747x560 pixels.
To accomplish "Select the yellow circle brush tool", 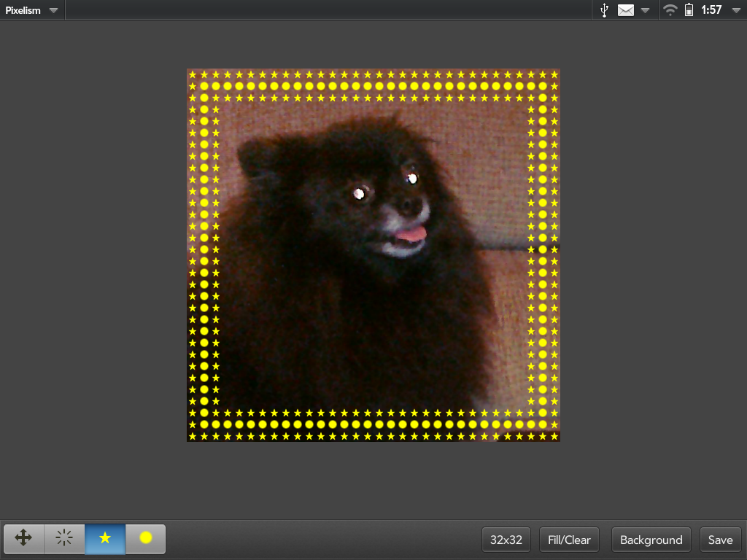I will coord(146,539).
